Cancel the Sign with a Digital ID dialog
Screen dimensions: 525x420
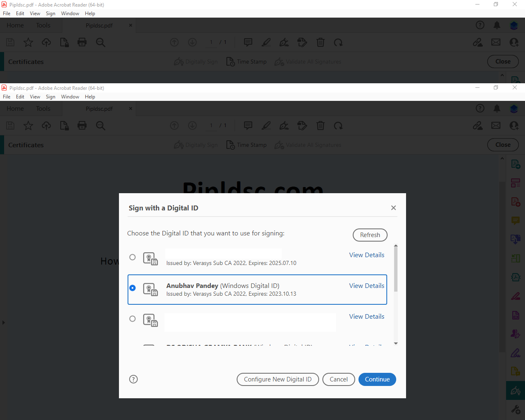point(339,379)
